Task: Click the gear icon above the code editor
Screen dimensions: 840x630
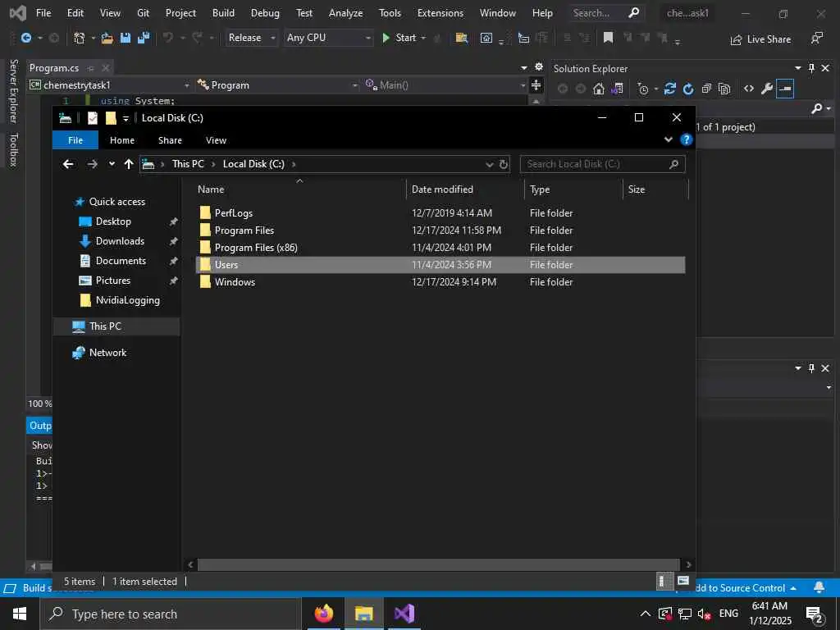Action: [539, 67]
